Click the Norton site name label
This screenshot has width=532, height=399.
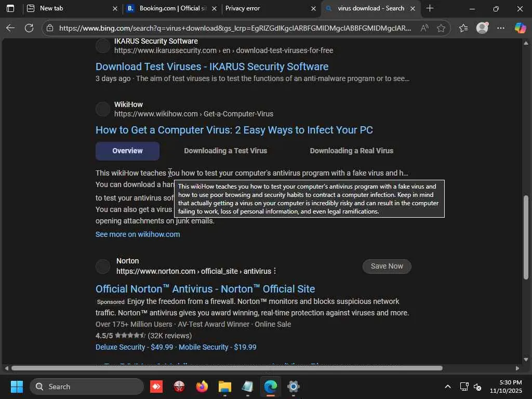point(128,261)
